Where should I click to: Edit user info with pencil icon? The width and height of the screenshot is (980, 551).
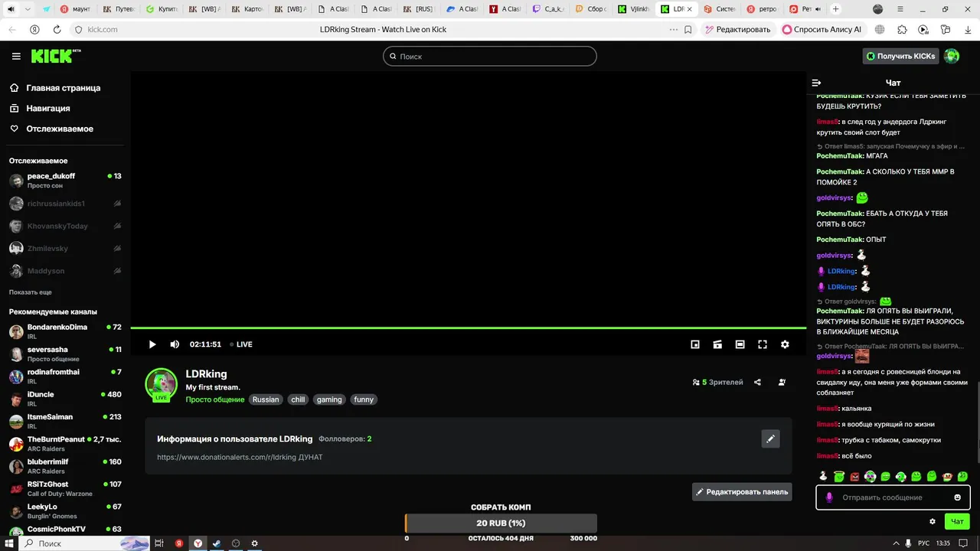tap(771, 439)
